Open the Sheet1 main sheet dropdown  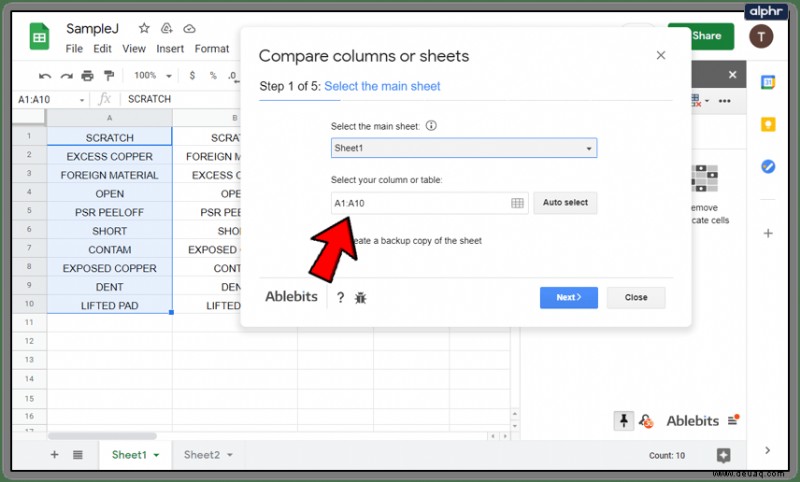point(464,148)
